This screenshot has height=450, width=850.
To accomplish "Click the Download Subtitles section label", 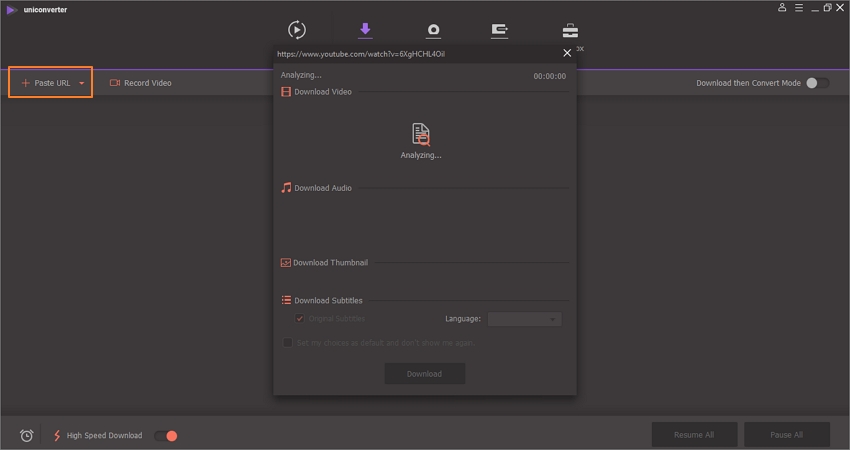I will 329,300.
